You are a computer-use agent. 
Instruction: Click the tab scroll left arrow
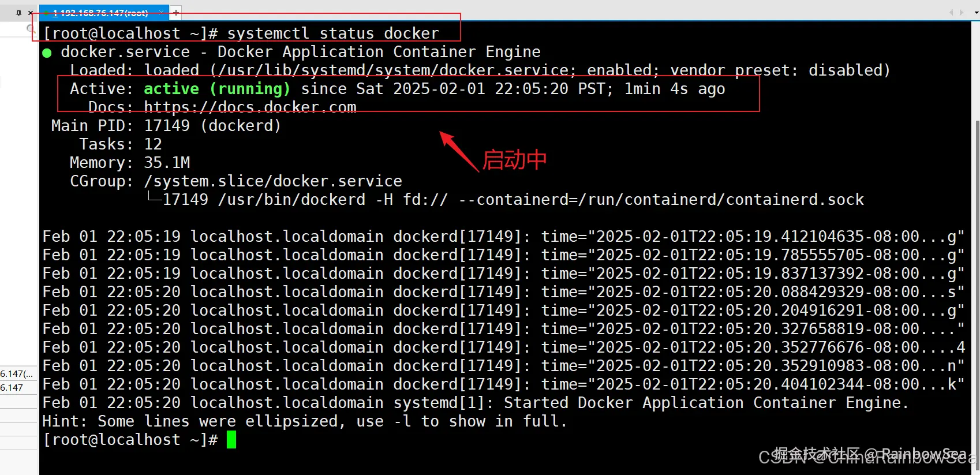tap(951, 12)
